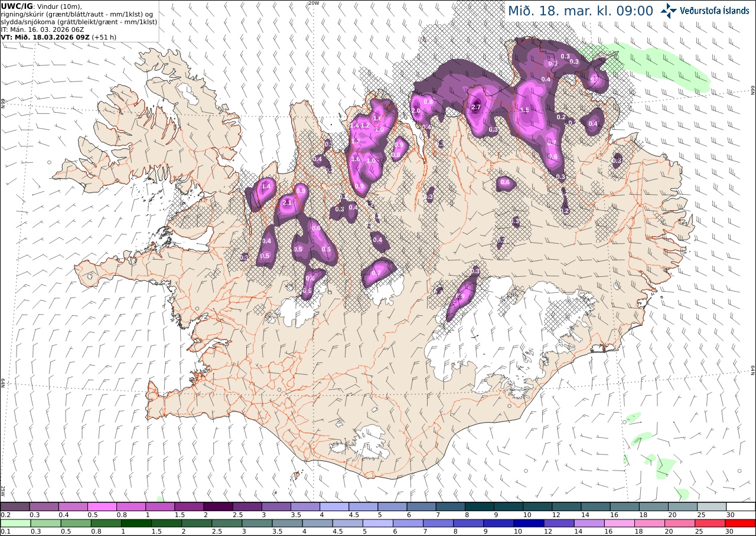
Task: Click the "UWC/IG: Vindur (10m)," header line
Action: [41, 6]
